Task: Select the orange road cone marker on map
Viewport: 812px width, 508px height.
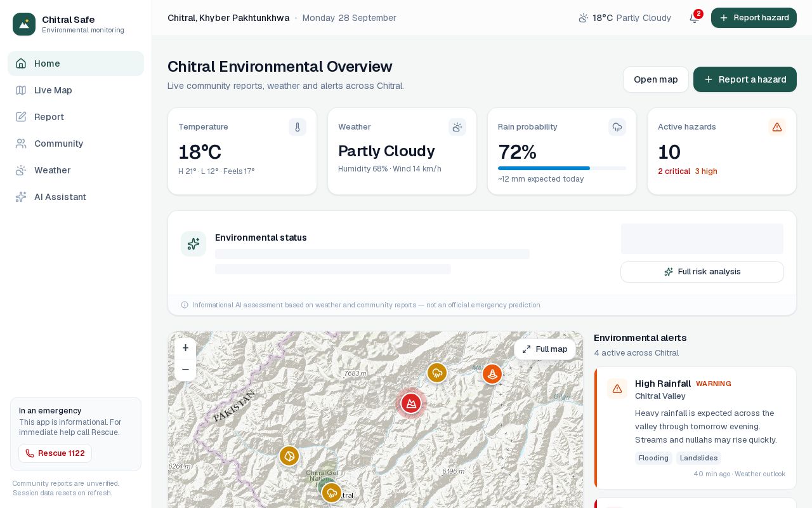Action: 492,374
